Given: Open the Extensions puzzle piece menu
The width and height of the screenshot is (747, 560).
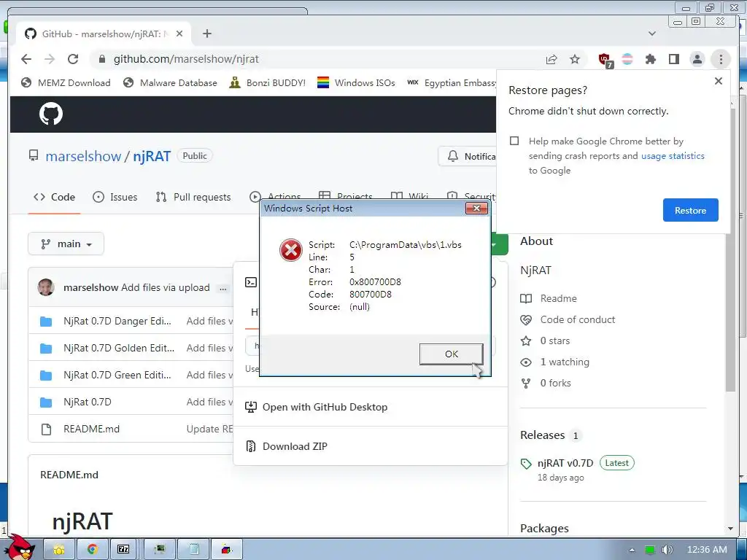Looking at the screenshot, I should click(x=650, y=59).
